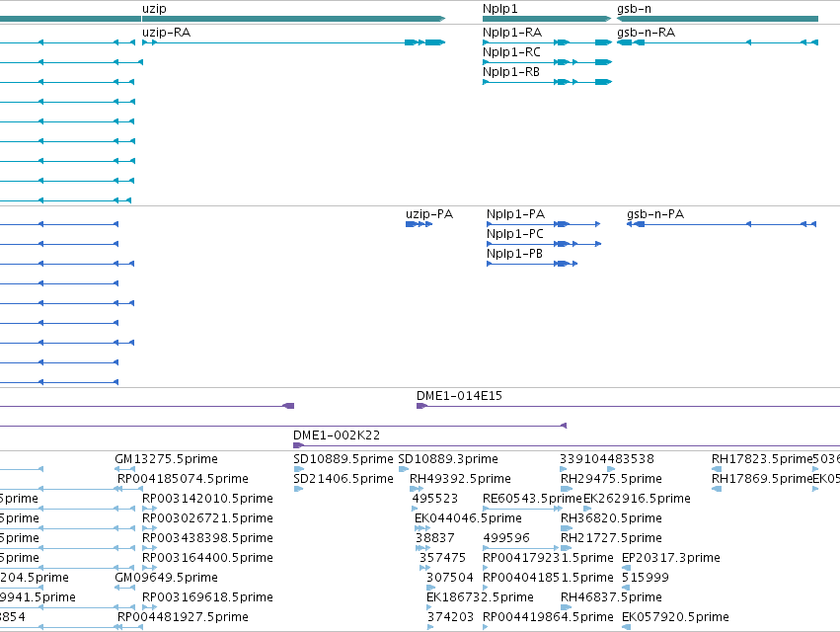Select EST EP20317.3prime

670,558
